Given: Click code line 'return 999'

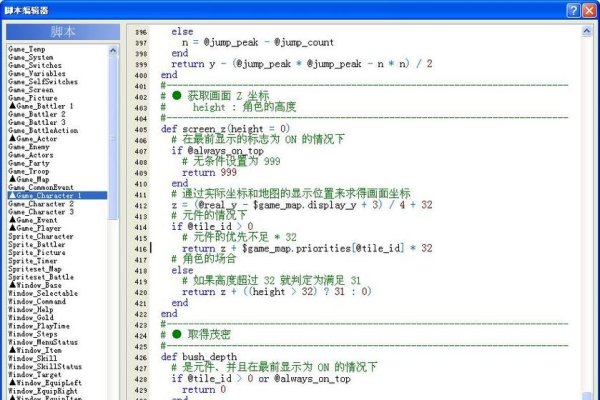Looking at the screenshot, I should click(209, 172).
